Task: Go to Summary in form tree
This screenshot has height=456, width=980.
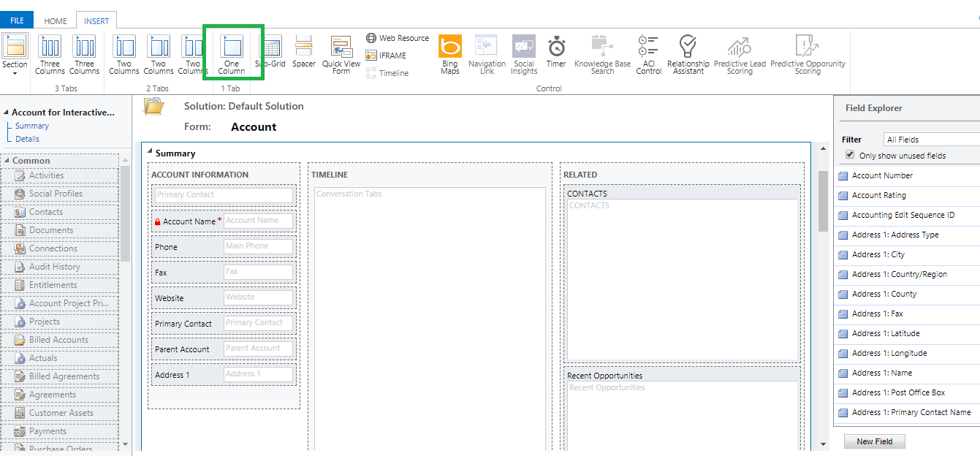Action: (32, 126)
